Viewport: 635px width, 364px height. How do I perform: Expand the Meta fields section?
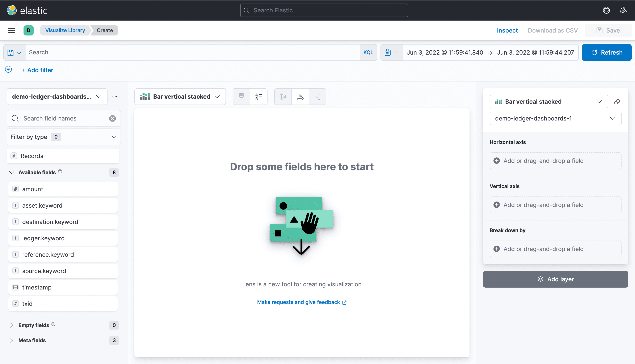[12, 340]
